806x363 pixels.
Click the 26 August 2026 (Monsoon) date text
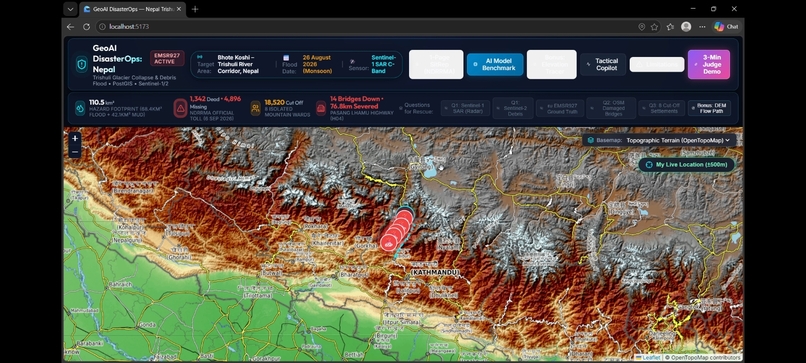tap(317, 64)
